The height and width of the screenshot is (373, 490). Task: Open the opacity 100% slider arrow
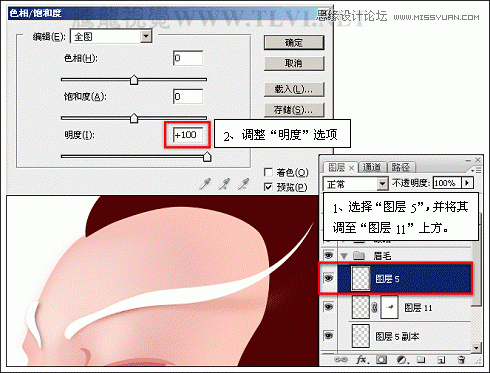point(467,183)
